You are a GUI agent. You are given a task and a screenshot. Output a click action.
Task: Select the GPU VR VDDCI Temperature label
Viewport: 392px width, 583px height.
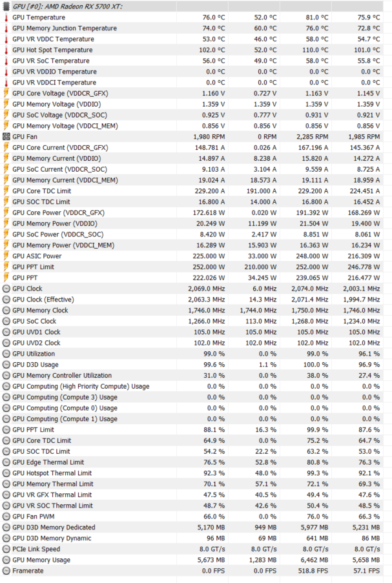pos(54,83)
